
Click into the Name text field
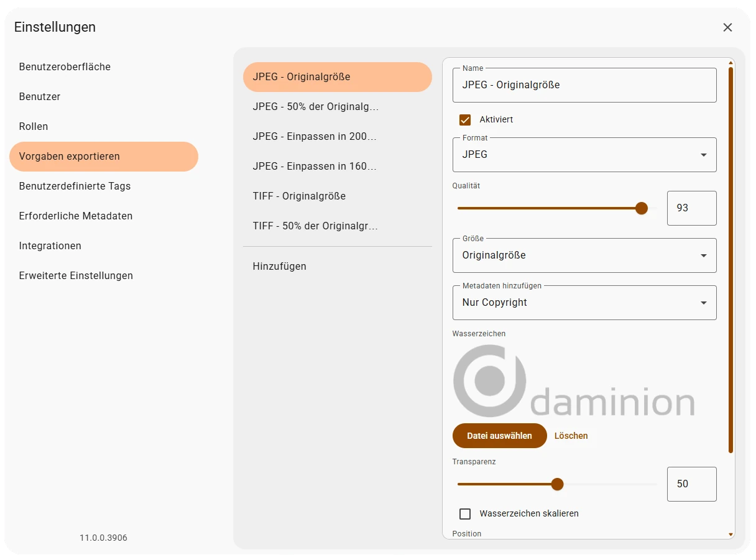coord(584,85)
